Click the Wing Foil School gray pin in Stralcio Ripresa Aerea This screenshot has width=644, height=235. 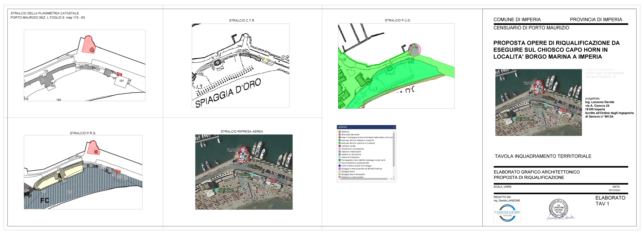[268, 180]
